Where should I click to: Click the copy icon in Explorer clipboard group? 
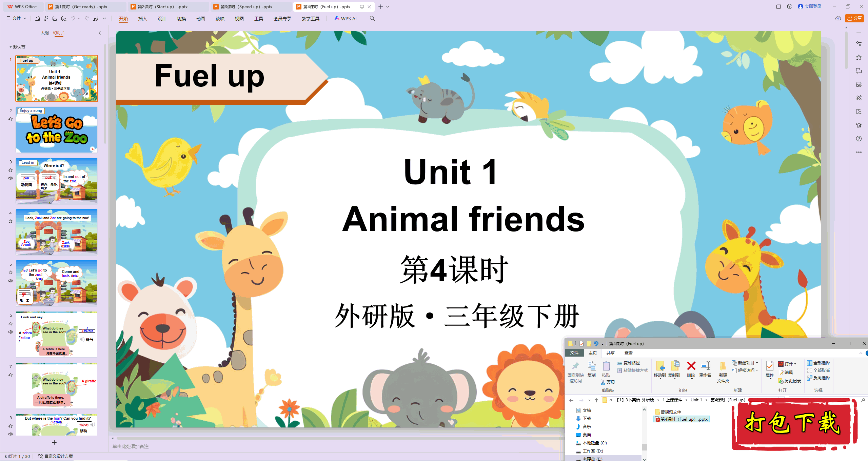(592, 366)
